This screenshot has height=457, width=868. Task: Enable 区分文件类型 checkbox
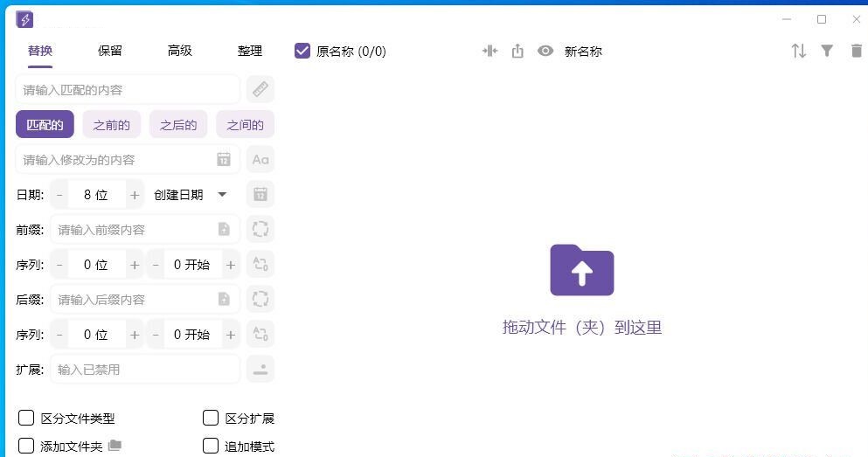[x=26, y=418]
